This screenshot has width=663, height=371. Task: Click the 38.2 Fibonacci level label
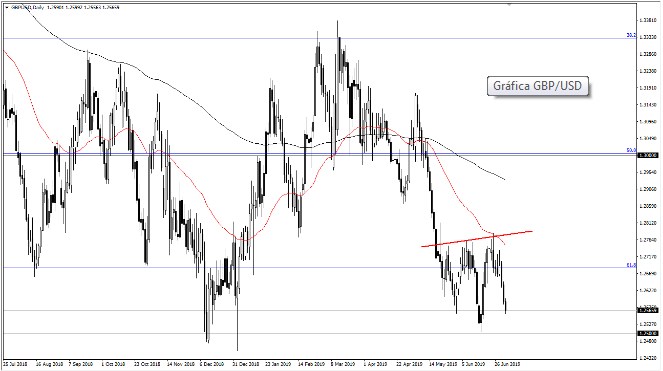pyautogui.click(x=631, y=36)
